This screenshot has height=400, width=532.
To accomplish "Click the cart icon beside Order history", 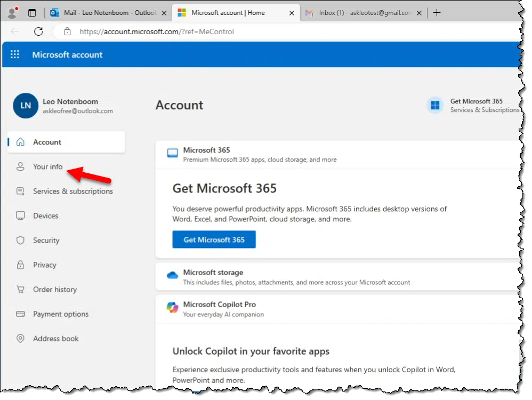I will coord(20,289).
